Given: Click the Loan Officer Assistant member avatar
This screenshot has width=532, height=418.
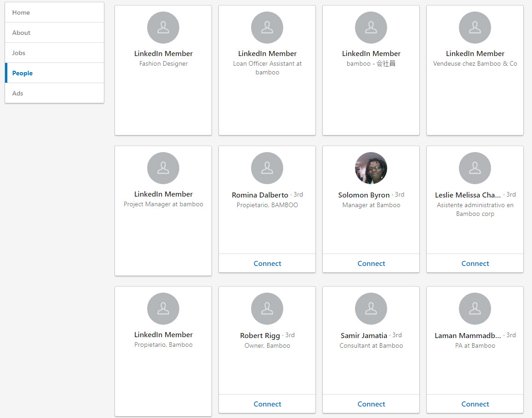Looking at the screenshot, I should (x=267, y=28).
